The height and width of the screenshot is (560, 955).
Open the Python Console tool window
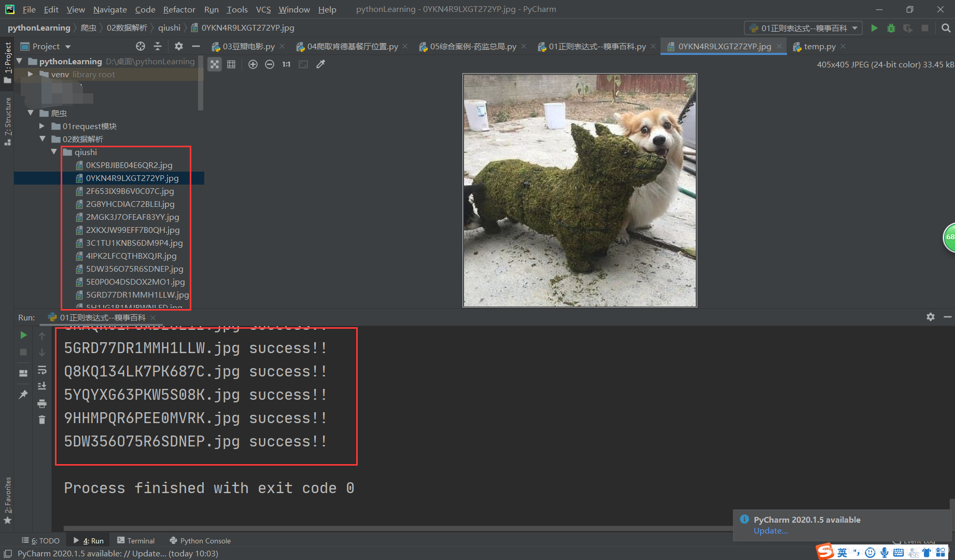pyautogui.click(x=200, y=540)
